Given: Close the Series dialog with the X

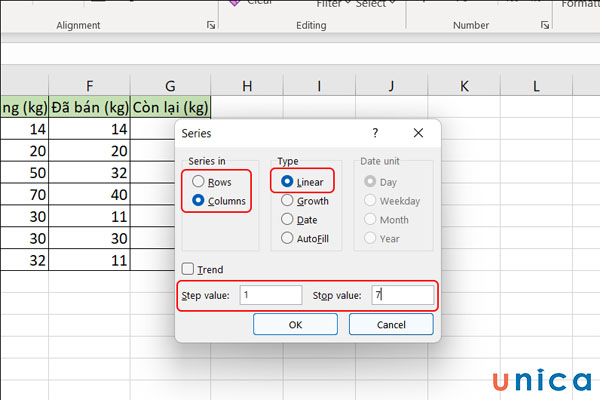Looking at the screenshot, I should [x=418, y=132].
